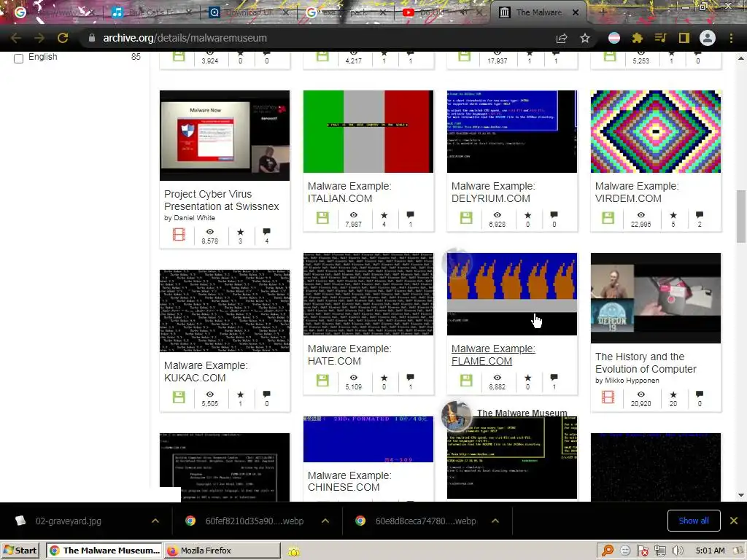Image resolution: width=747 pixels, height=560 pixels.
Task: Open a new browser tab with plus
Action: point(603,12)
